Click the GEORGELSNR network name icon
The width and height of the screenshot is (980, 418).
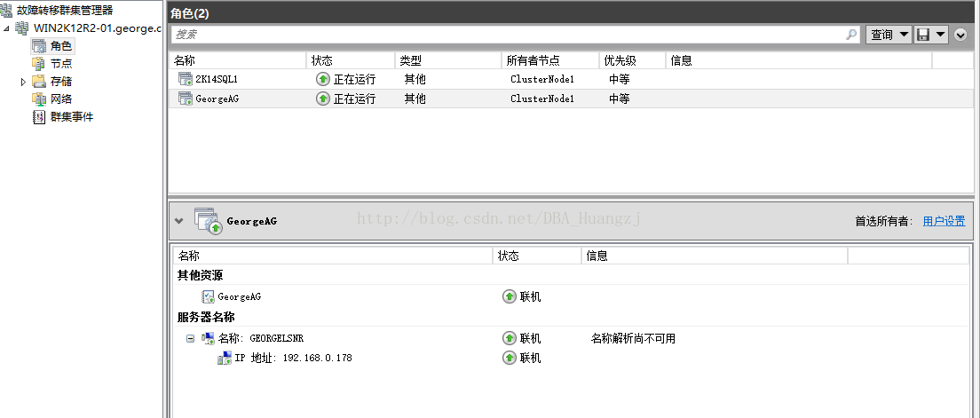208,339
